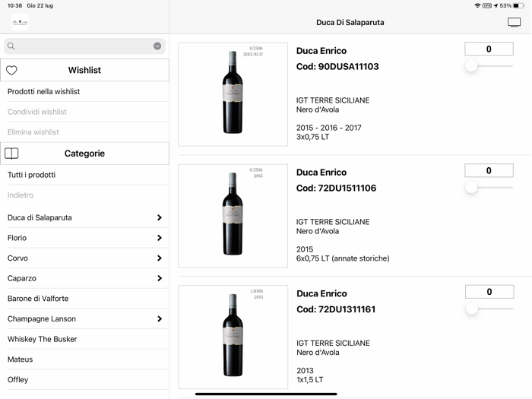Select Barone di Valforte category
Viewport: 532px width, 399px height.
coord(38,299)
